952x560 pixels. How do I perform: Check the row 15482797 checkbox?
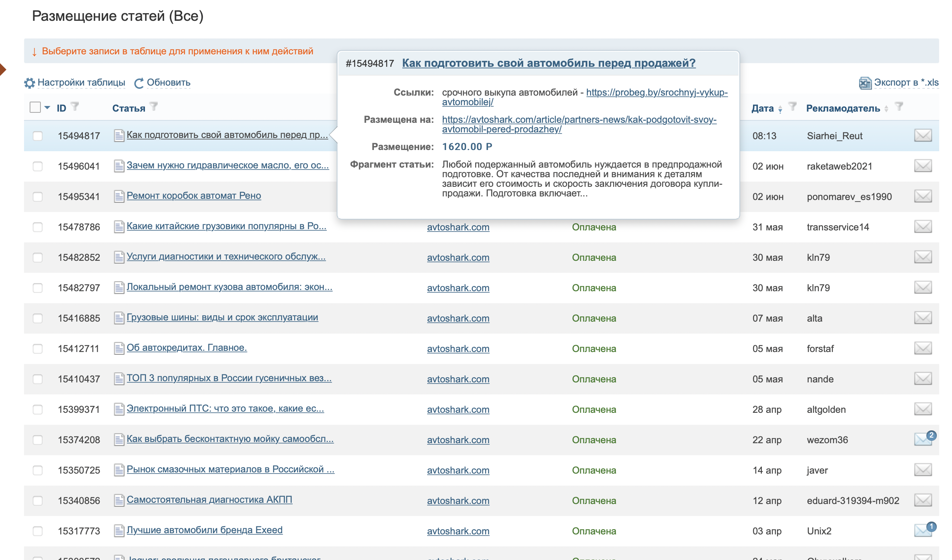coord(38,288)
